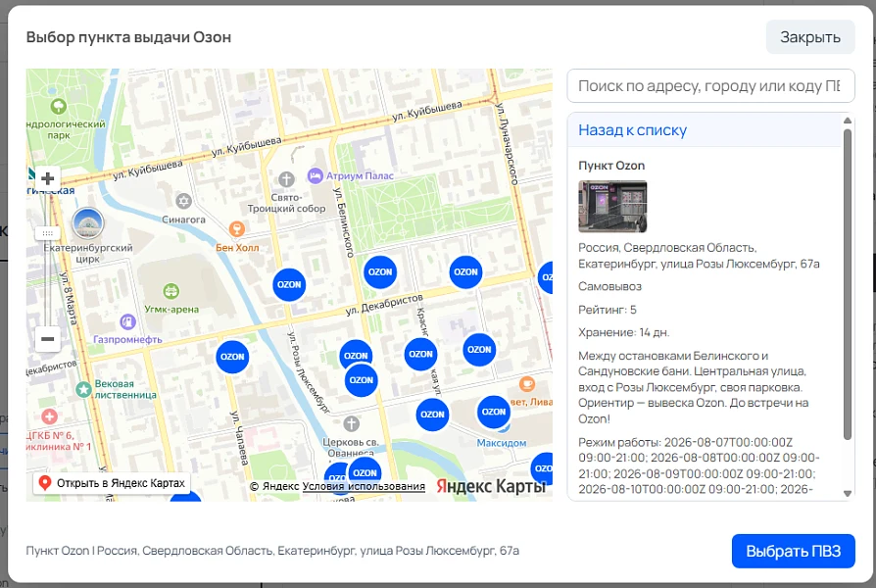Zoom in the map with plus button
The height and width of the screenshot is (588, 876).
(47, 179)
